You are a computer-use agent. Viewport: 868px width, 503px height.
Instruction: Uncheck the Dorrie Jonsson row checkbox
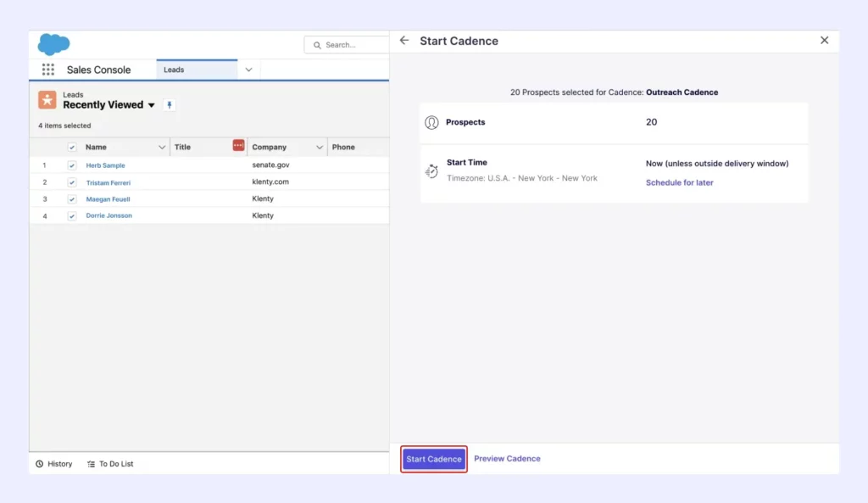coord(71,216)
